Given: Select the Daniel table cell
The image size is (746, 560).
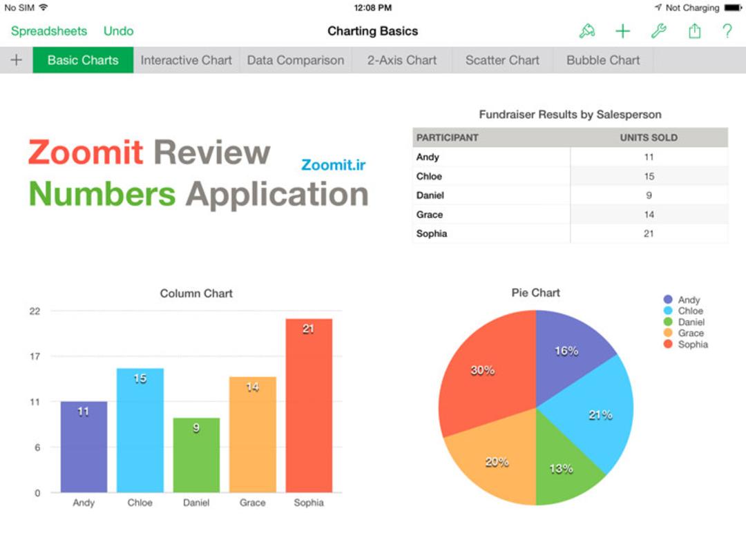Looking at the screenshot, I should [492, 195].
